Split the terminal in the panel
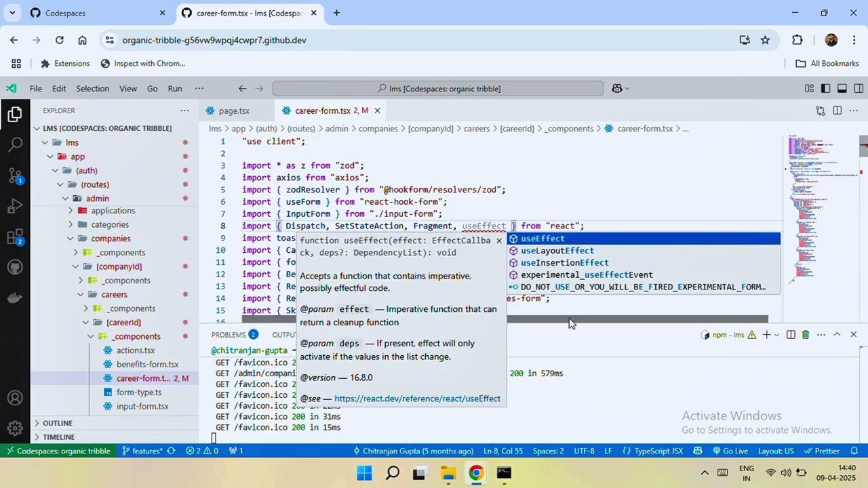Image resolution: width=868 pixels, height=488 pixels. (791, 335)
